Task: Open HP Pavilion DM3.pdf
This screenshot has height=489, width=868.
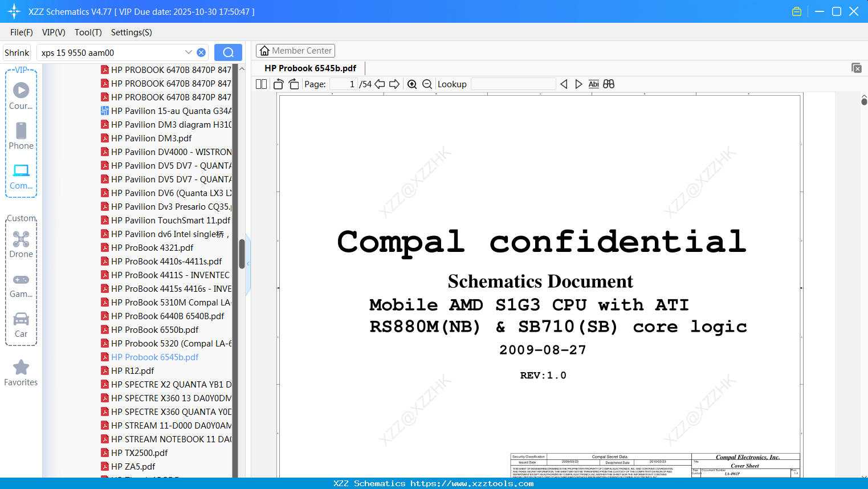Action: click(146, 138)
